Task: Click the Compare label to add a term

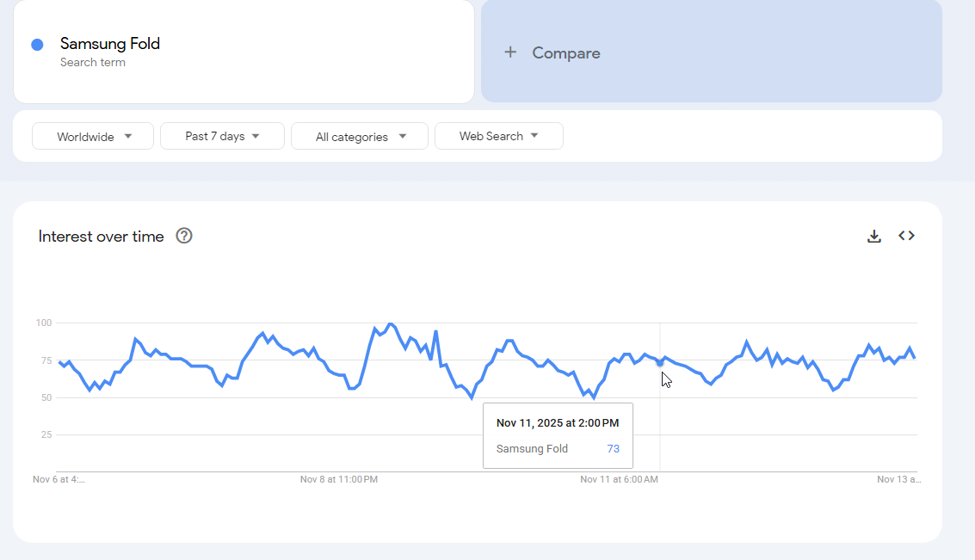Action: tap(566, 53)
